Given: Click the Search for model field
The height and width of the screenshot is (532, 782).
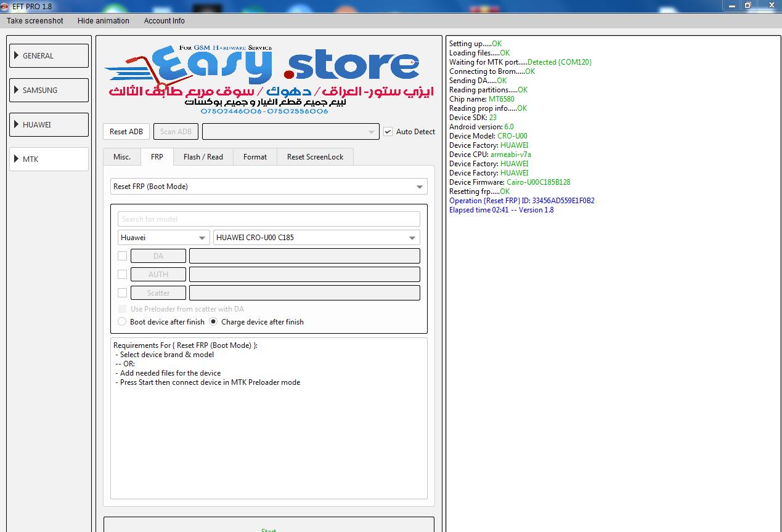Looking at the screenshot, I should point(269,219).
